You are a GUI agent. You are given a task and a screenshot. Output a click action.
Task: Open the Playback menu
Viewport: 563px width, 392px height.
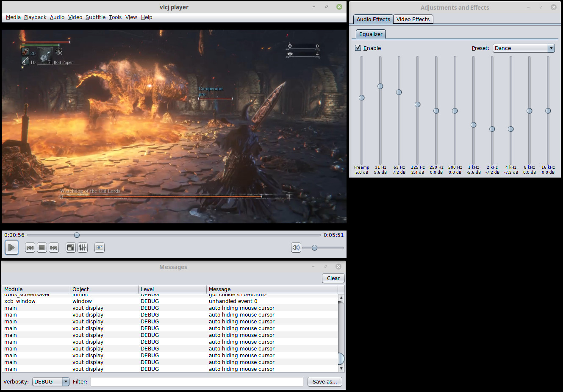[x=35, y=17]
